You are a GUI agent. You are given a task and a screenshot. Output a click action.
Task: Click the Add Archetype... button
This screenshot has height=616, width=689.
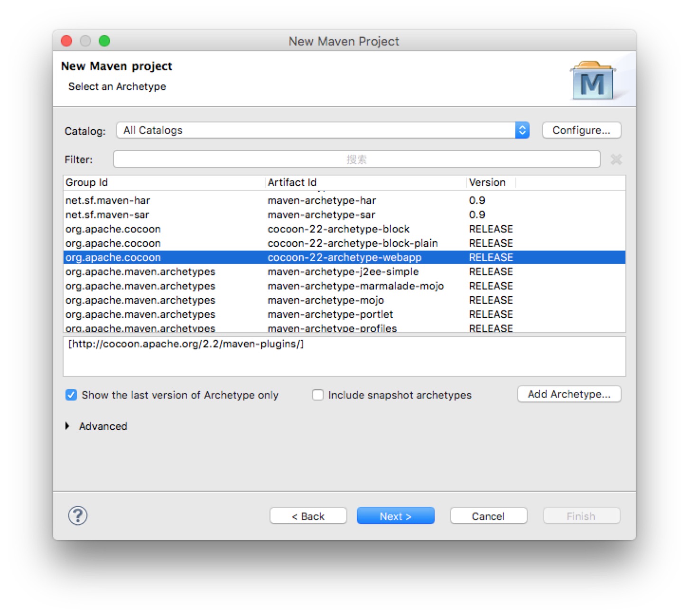pyautogui.click(x=569, y=394)
